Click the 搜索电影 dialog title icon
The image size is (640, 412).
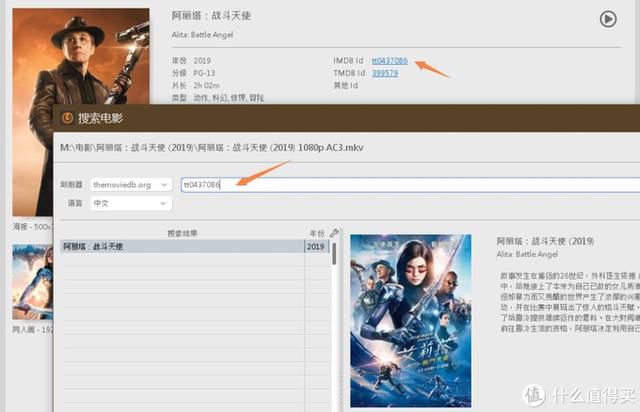tap(67, 118)
